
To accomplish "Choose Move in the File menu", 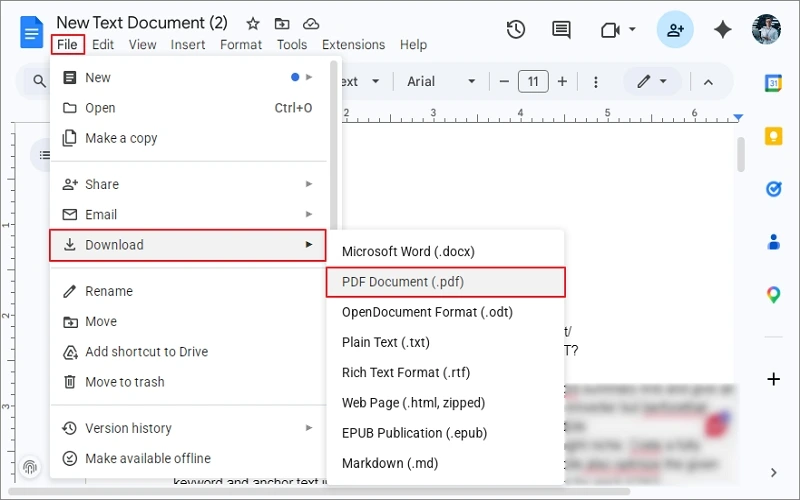I will tap(188, 321).
